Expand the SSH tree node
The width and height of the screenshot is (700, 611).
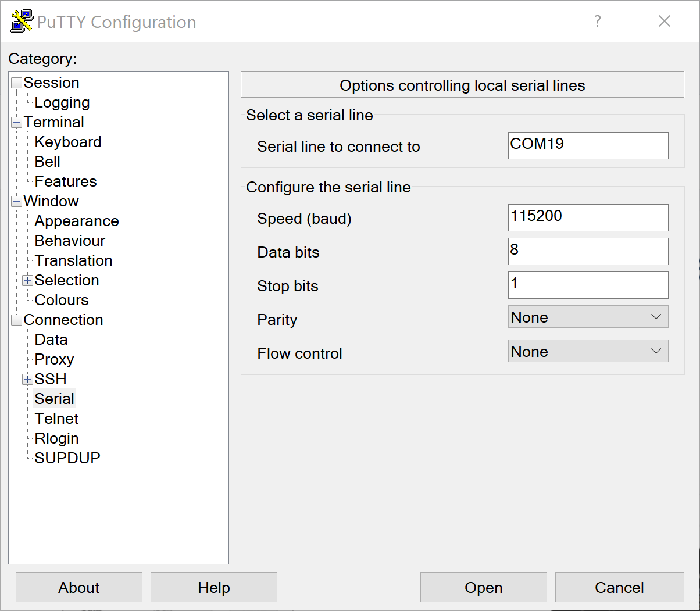(27, 379)
